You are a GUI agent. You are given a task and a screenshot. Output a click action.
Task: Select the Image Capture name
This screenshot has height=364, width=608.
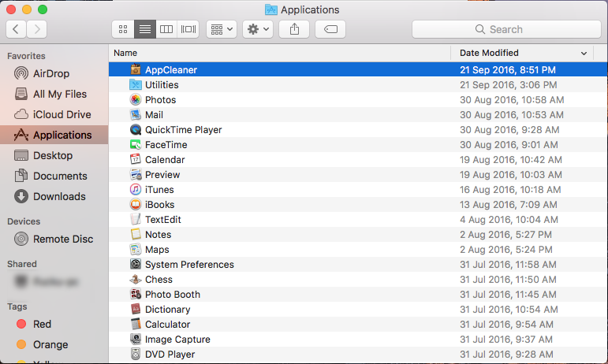[177, 340]
